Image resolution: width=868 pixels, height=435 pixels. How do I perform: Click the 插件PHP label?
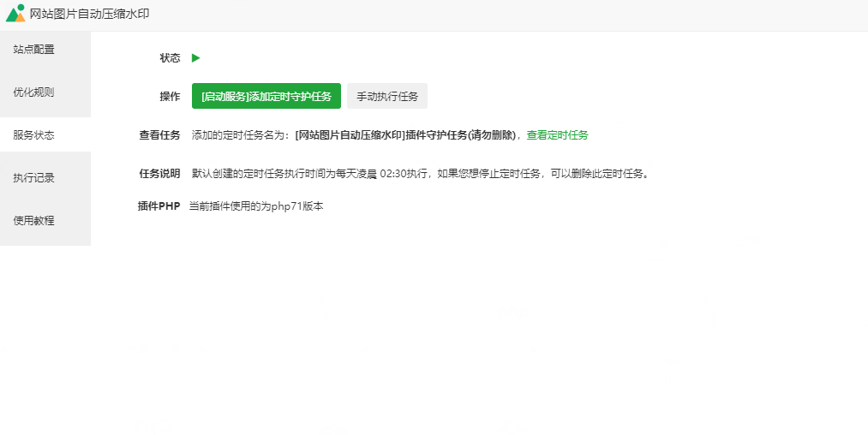159,206
